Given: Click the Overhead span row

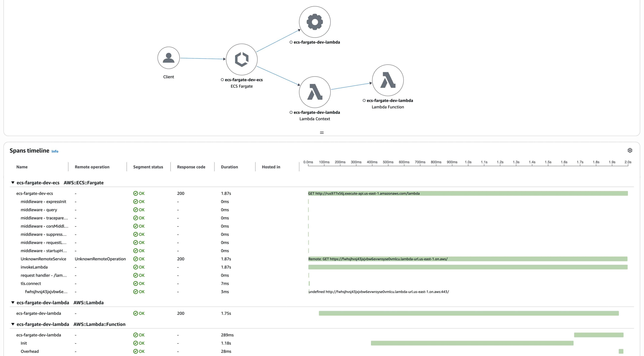Looking at the screenshot, I should point(30,351).
